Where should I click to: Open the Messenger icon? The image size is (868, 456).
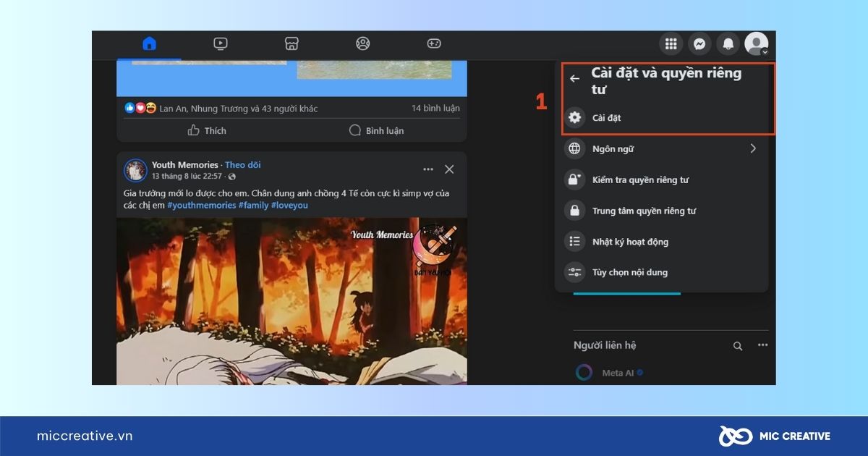(699, 44)
